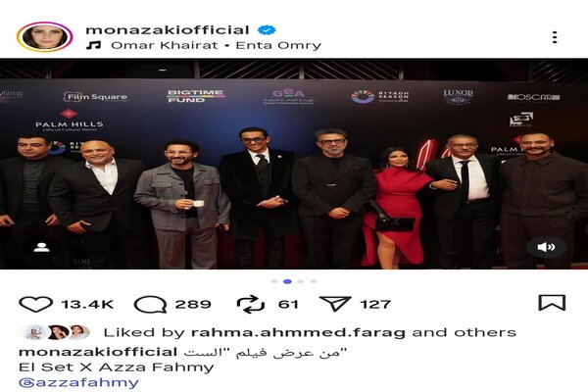
Task: Open monazakiofficial's story profile picture
Action: (x=45, y=37)
